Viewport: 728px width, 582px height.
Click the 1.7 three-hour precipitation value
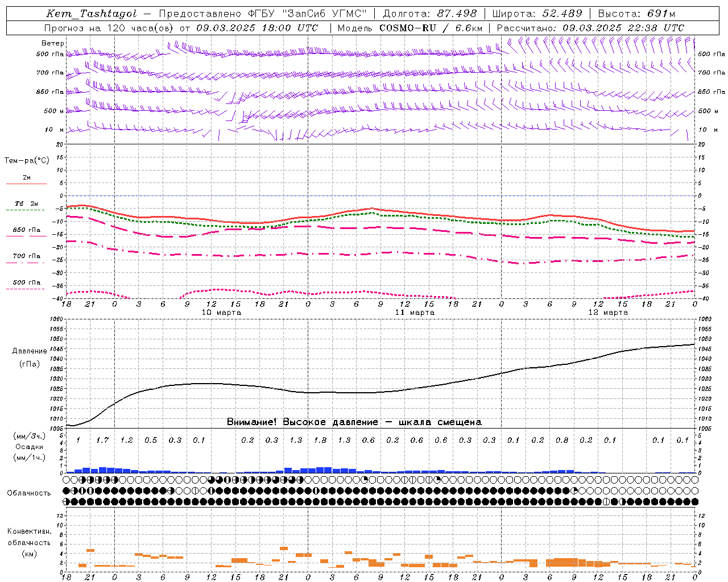pyautogui.click(x=102, y=440)
